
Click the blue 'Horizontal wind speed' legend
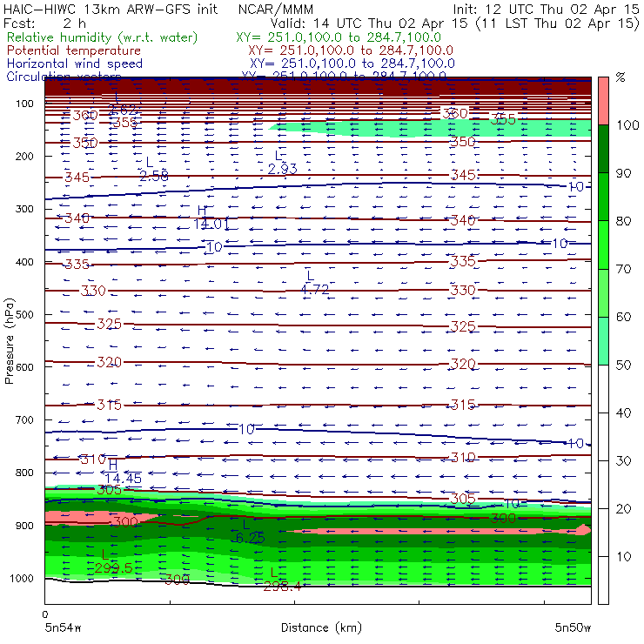pyautogui.click(x=75, y=64)
